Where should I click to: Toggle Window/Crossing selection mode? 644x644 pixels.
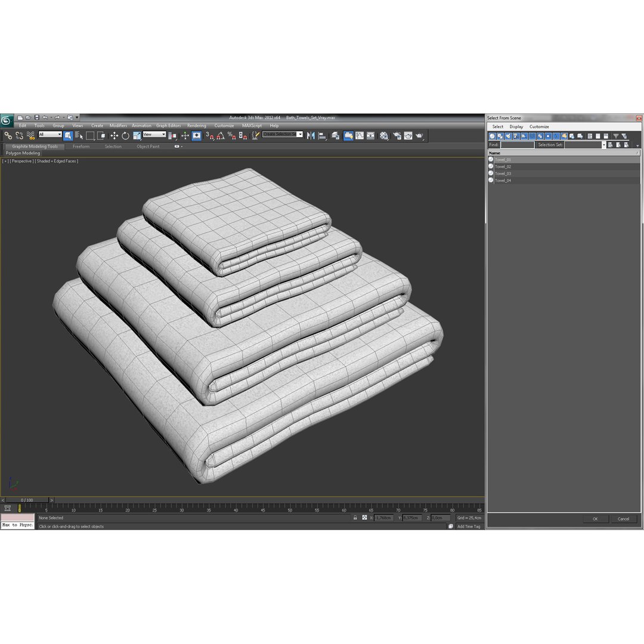pos(101,135)
